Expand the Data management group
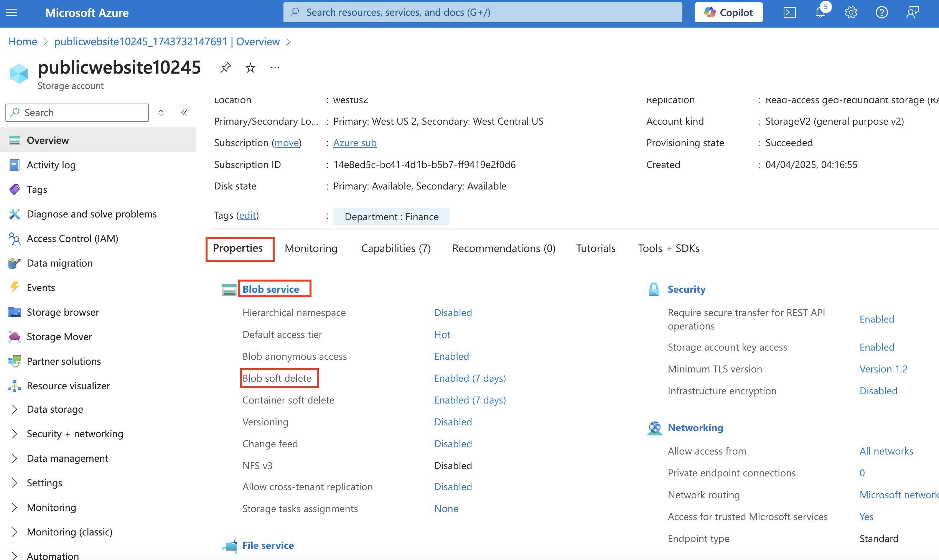 coord(15,458)
